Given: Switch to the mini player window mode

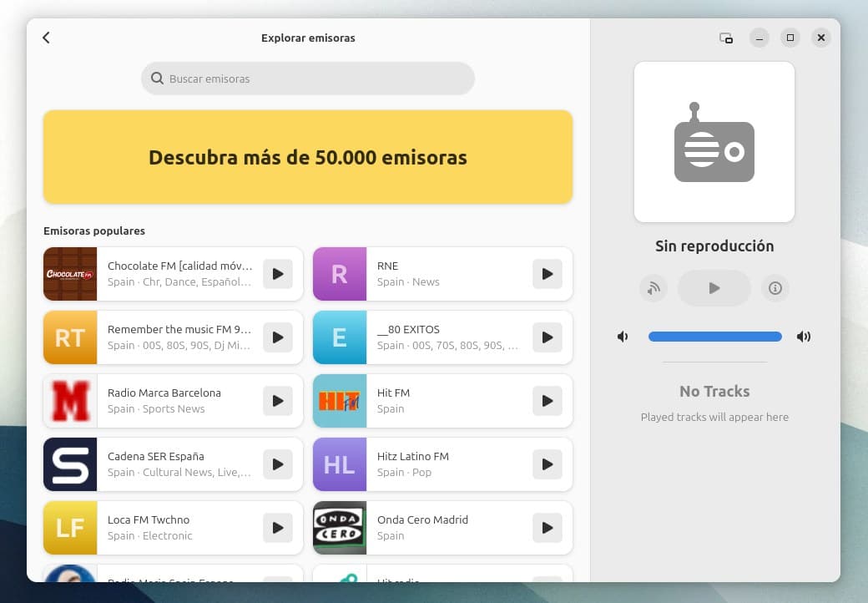Looking at the screenshot, I should click(726, 38).
